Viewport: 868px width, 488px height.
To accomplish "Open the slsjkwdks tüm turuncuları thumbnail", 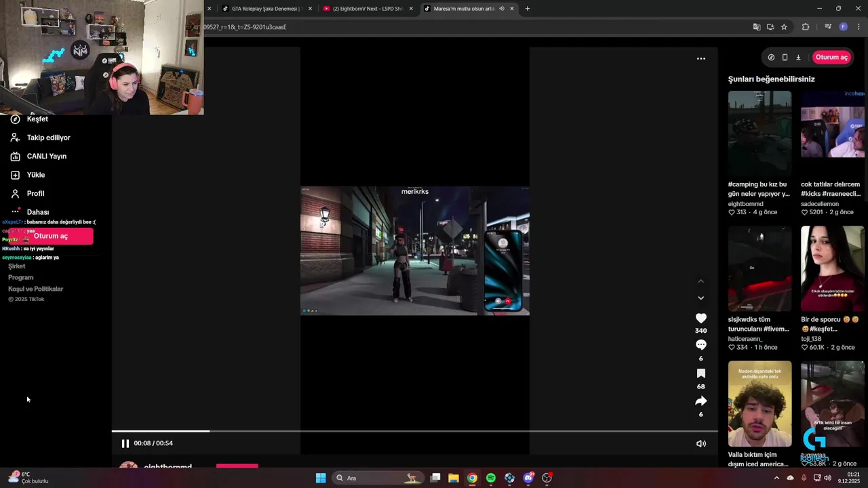I will coord(759,268).
